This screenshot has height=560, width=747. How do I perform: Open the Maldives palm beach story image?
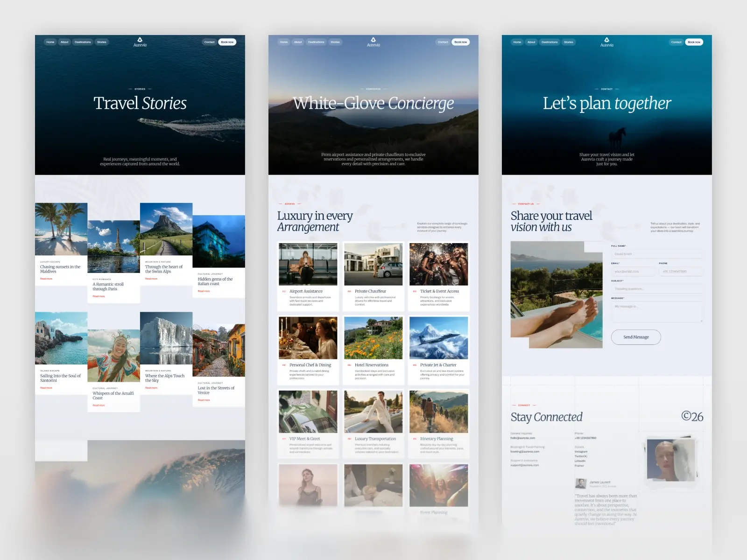(x=61, y=229)
